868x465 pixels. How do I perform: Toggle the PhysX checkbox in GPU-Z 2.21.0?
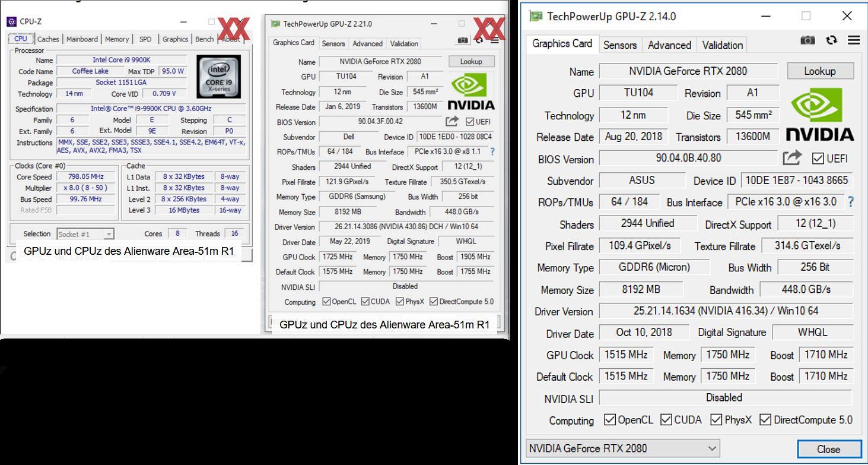399,302
